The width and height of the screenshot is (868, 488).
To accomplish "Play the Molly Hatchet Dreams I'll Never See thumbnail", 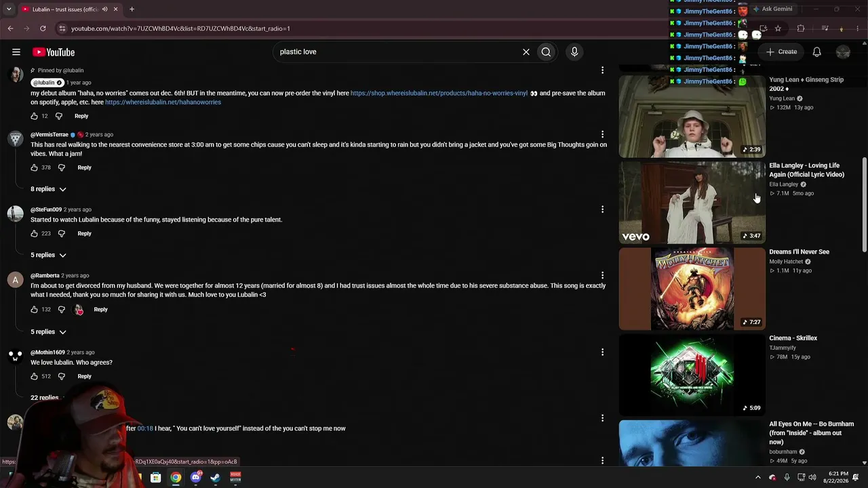I will (692, 289).
